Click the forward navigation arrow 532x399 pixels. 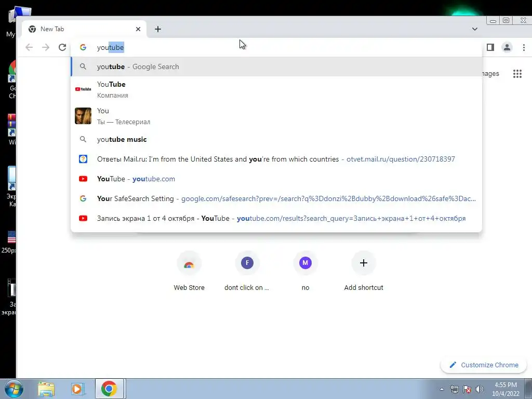tap(46, 47)
